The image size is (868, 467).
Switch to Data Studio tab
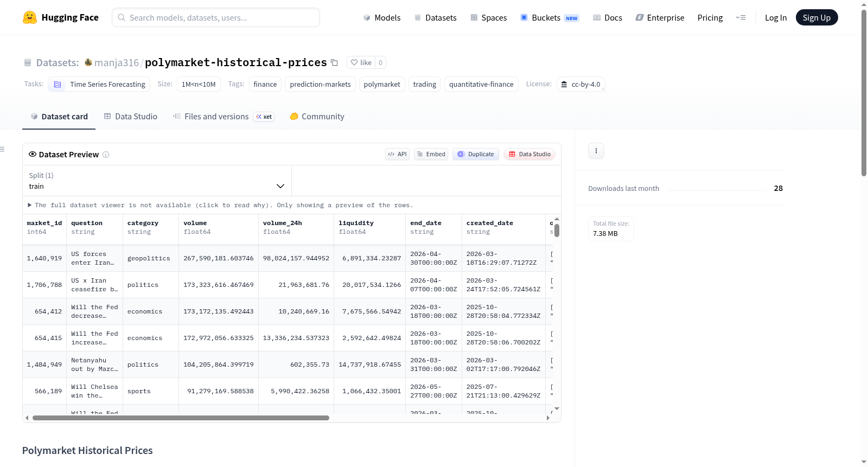(x=131, y=117)
